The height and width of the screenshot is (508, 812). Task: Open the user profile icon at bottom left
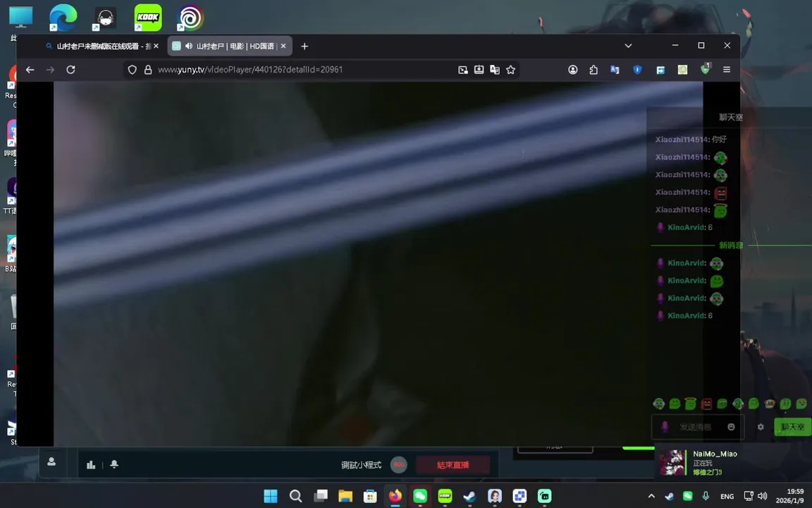click(51, 461)
